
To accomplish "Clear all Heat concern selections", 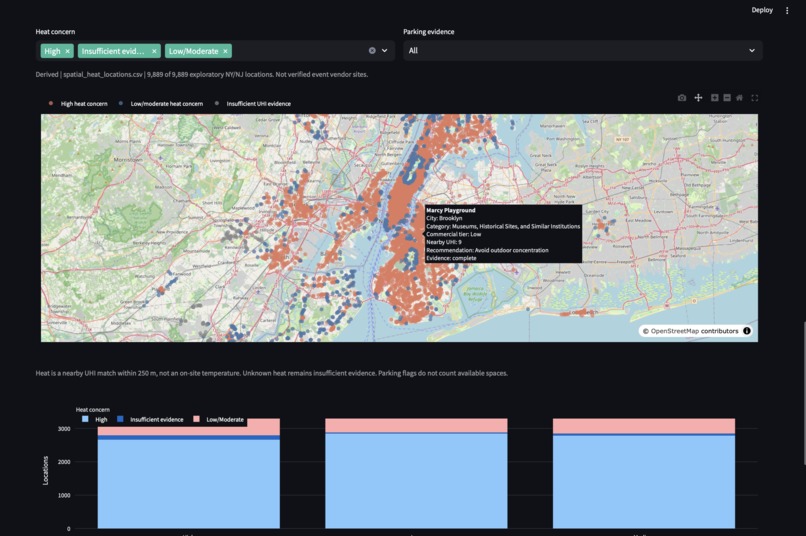I will pyautogui.click(x=372, y=50).
